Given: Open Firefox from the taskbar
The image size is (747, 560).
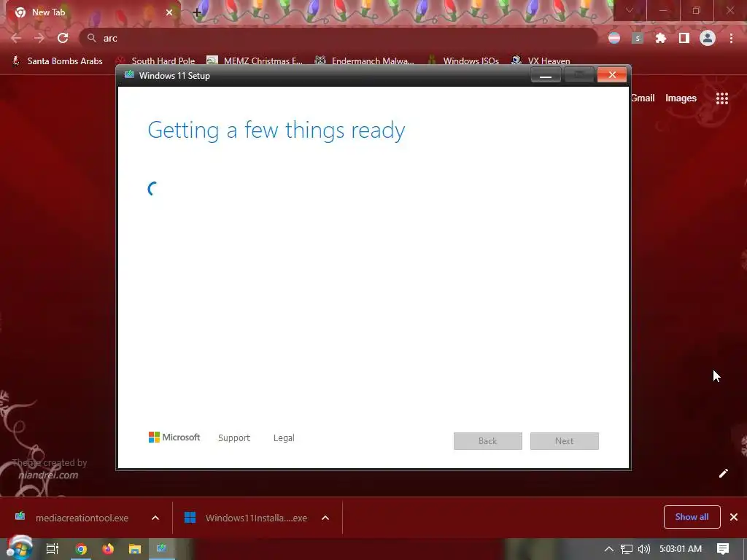Looking at the screenshot, I should coord(108,549).
